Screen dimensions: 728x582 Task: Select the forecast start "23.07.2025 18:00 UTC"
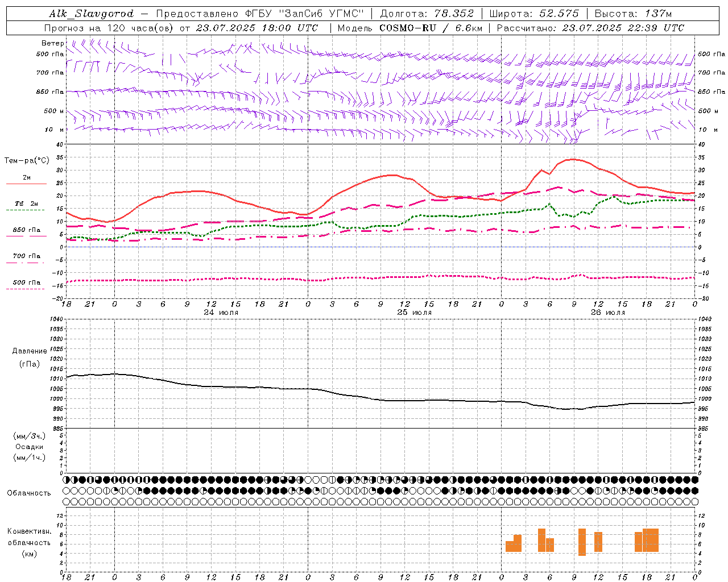[x=257, y=28]
